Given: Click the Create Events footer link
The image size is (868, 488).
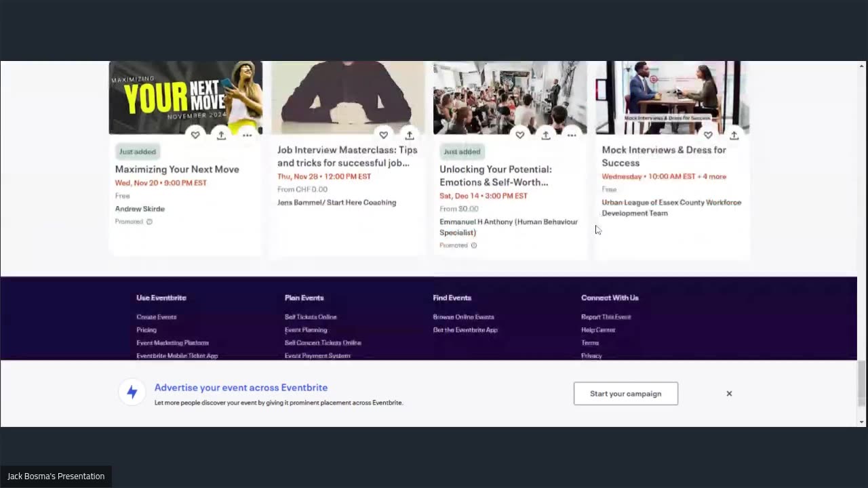Looking at the screenshot, I should click(156, 317).
